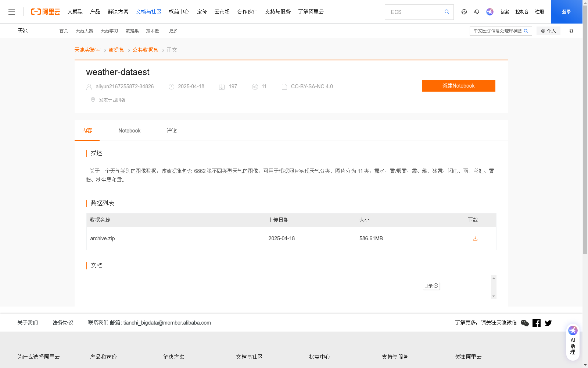Open the 文档与社区 top navigation item
The height and width of the screenshot is (368, 588).
click(148, 12)
